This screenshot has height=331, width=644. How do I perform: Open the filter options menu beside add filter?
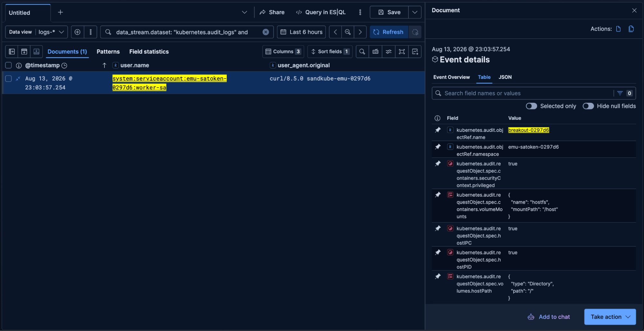pos(91,32)
